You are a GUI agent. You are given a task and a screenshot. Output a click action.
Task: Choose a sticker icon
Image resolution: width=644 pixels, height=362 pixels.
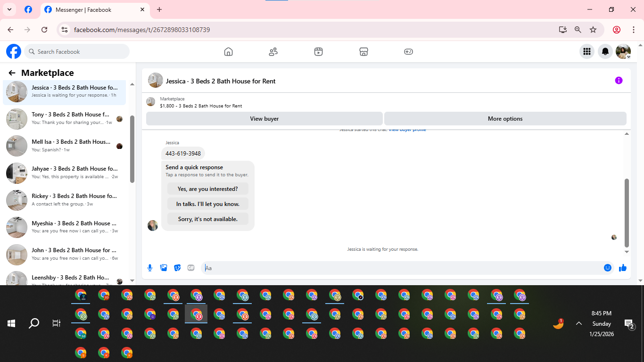pos(177,268)
